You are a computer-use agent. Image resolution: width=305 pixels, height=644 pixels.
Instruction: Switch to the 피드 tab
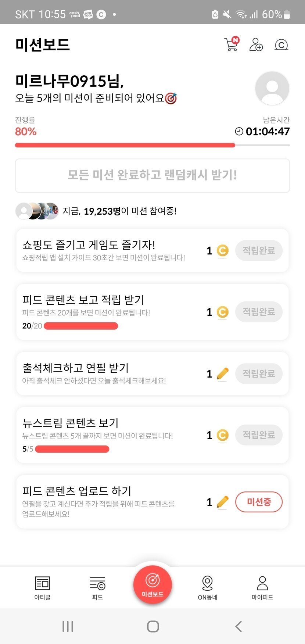[x=97, y=587]
